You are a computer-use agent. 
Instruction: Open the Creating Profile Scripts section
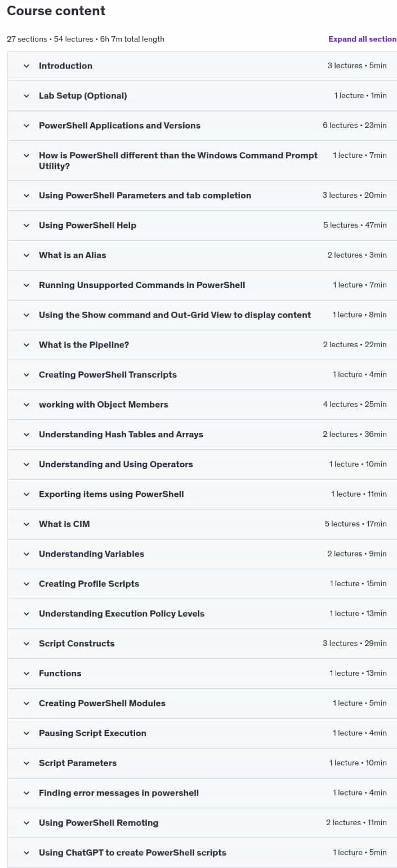[x=202, y=584]
